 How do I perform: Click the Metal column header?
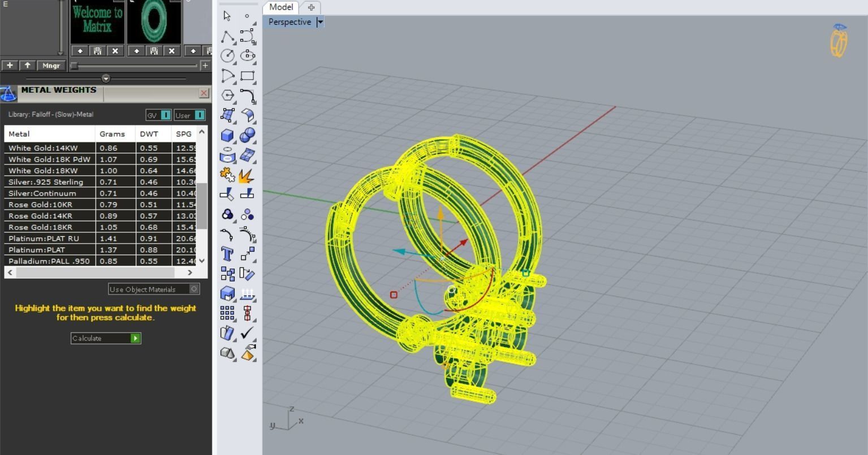click(50, 134)
